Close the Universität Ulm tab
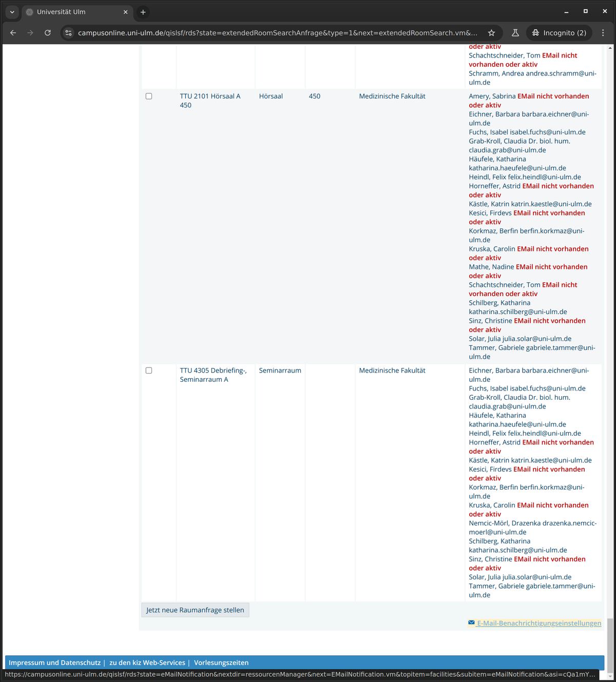 [125, 12]
